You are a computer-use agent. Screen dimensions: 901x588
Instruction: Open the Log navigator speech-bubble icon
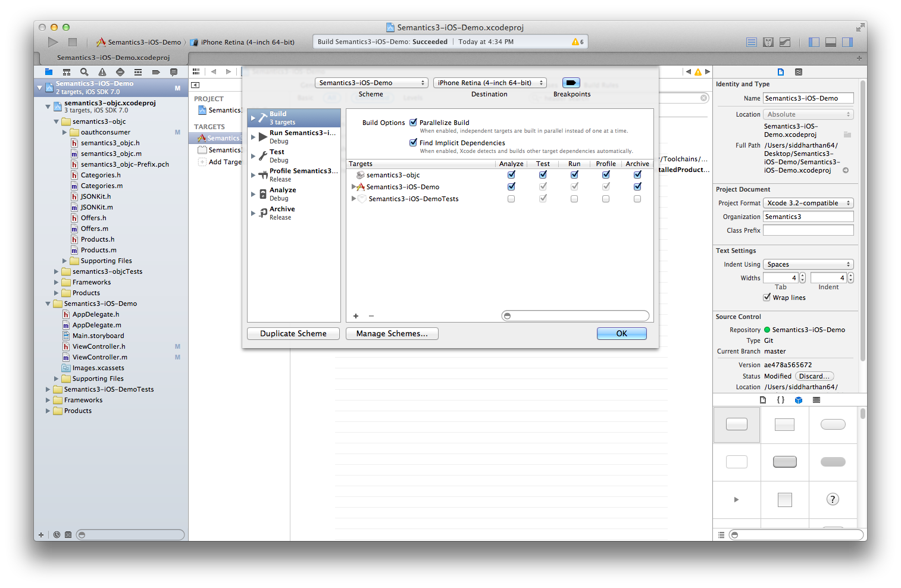[x=174, y=71]
